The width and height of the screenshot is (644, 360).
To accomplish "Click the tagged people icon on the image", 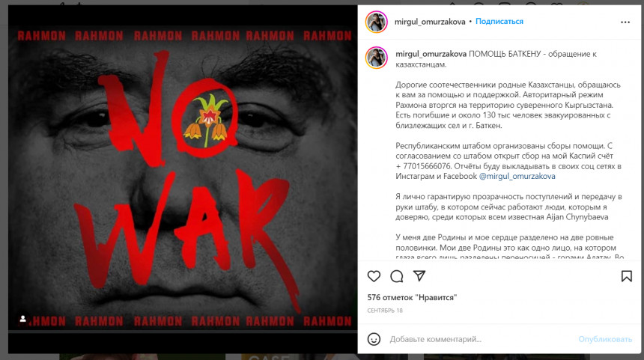I will [23, 319].
